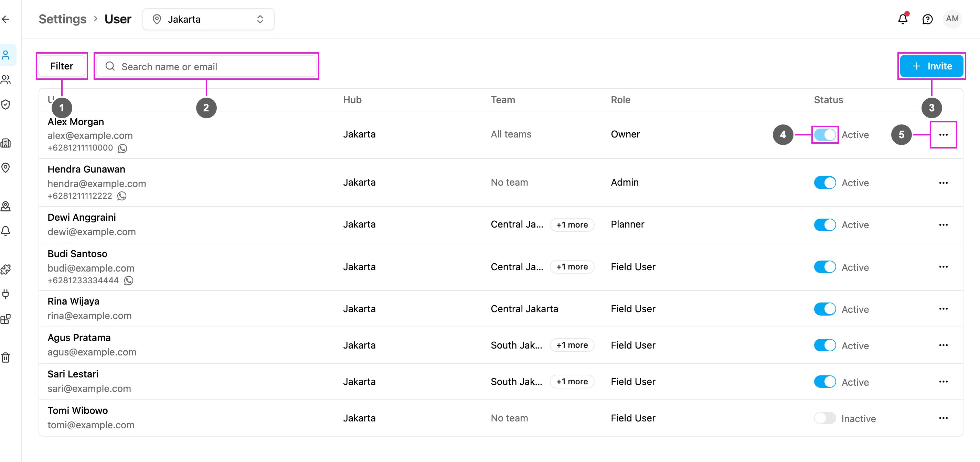Focus the Search name or email field
980x462 pixels.
206,66
